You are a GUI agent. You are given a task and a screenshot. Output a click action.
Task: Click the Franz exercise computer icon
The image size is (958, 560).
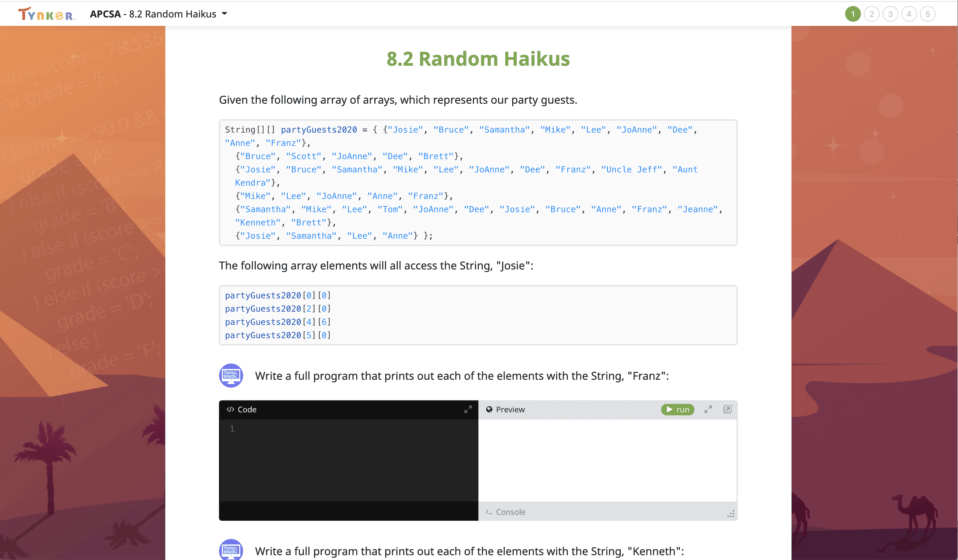pyautogui.click(x=231, y=375)
